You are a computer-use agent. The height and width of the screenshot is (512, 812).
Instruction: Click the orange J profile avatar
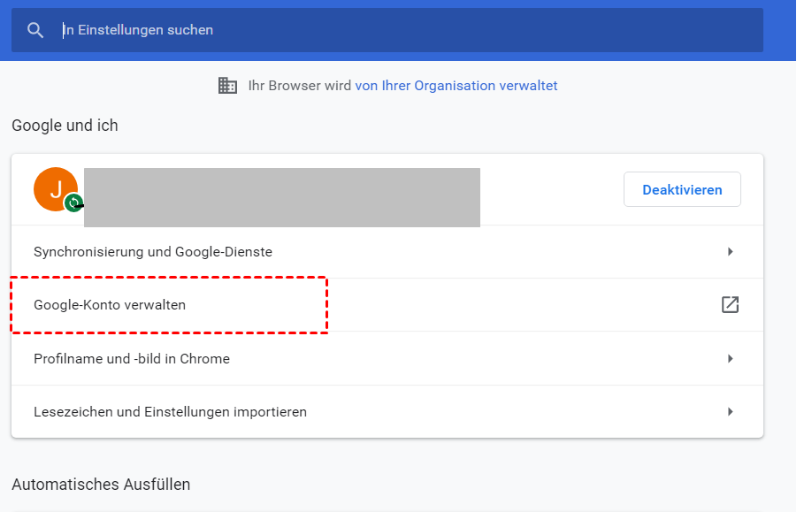55,188
